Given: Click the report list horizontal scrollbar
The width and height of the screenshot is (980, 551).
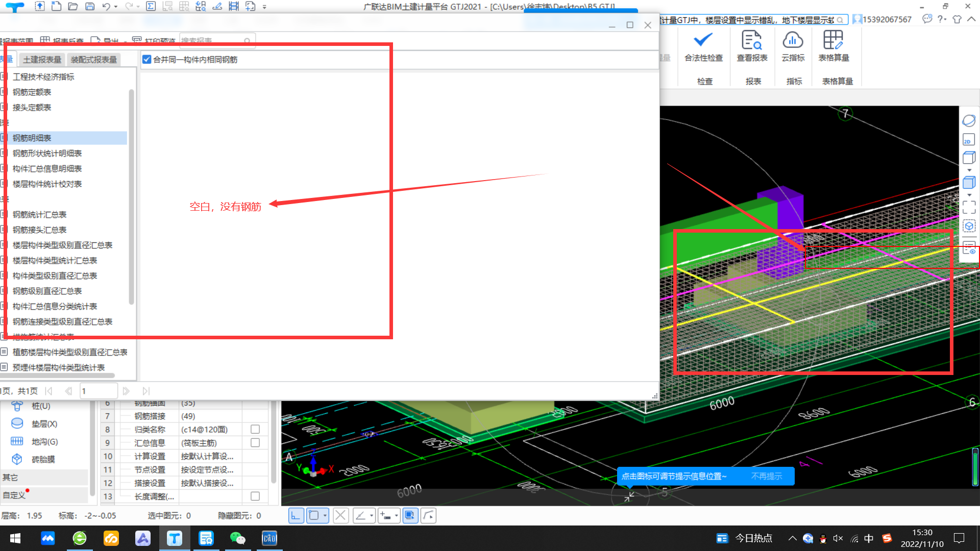Looking at the screenshot, I should (57, 375).
